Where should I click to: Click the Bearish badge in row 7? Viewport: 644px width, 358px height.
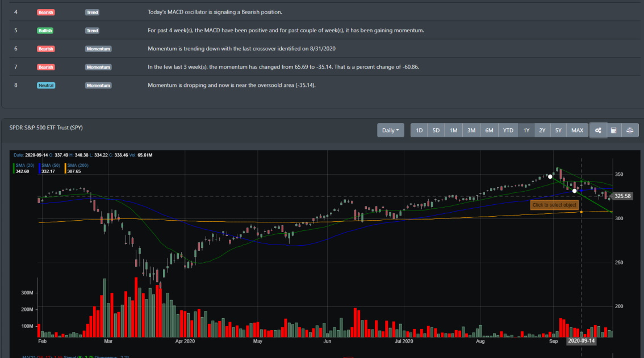tap(45, 67)
